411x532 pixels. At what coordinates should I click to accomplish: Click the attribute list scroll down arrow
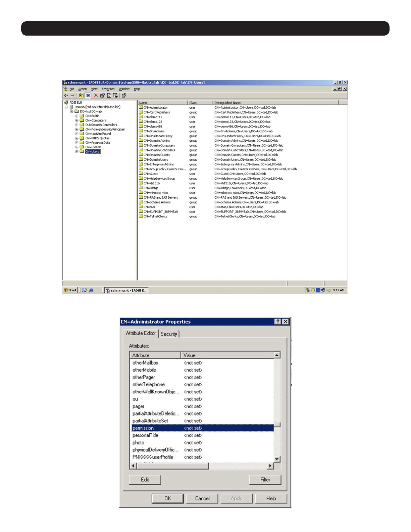pos(277,459)
